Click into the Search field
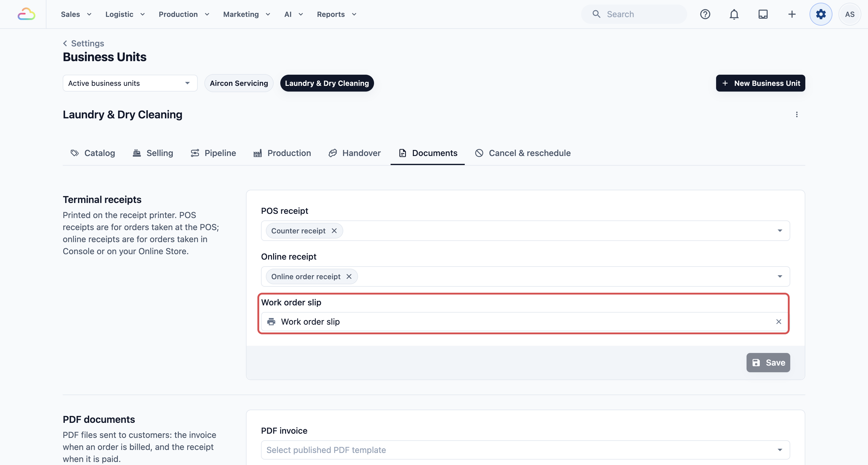This screenshot has width=868, height=465. tap(634, 14)
